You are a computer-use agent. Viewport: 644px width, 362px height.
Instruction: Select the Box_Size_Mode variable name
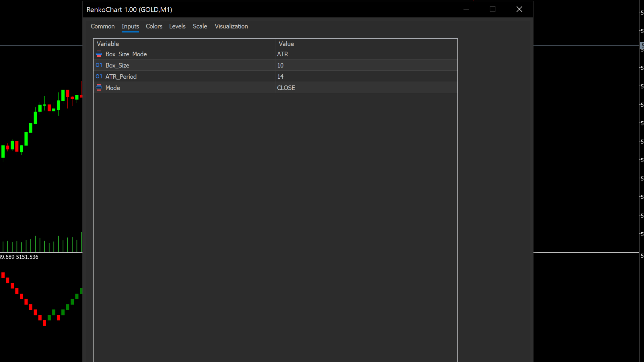pos(126,54)
